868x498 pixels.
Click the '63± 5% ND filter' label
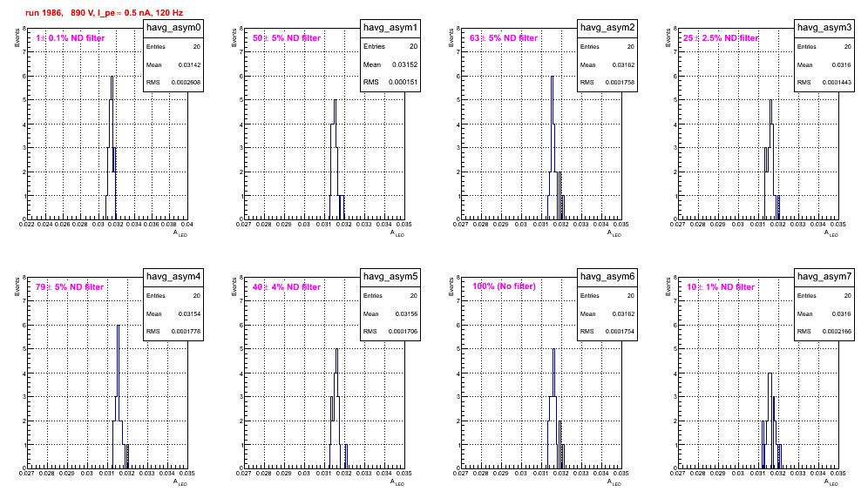[504, 38]
